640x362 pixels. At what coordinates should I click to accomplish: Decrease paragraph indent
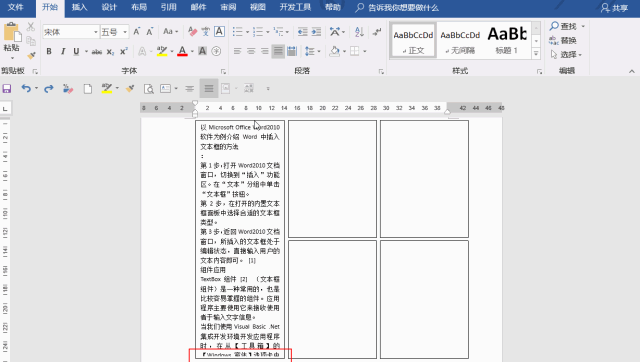coord(302,31)
